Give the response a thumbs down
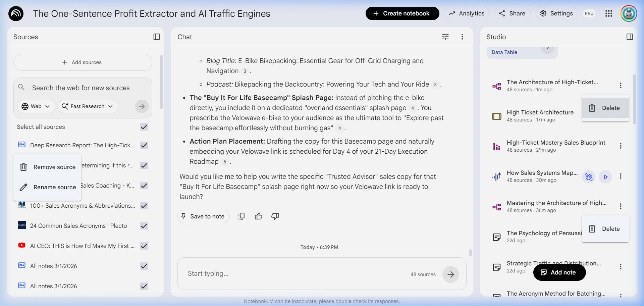Screen dimensions: 644x306 click(275, 216)
